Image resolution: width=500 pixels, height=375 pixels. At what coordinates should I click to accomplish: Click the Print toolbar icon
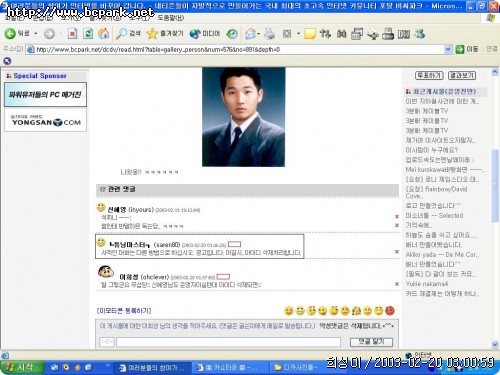[x=269, y=34]
